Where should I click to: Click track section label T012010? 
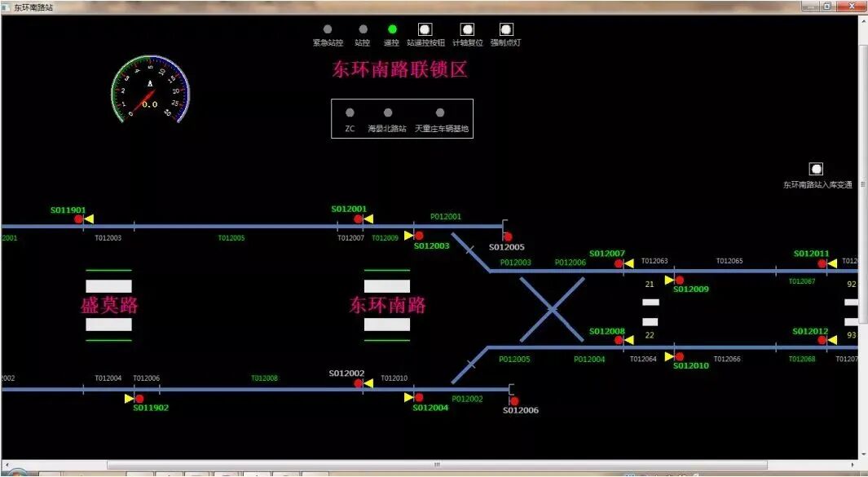[394, 378]
